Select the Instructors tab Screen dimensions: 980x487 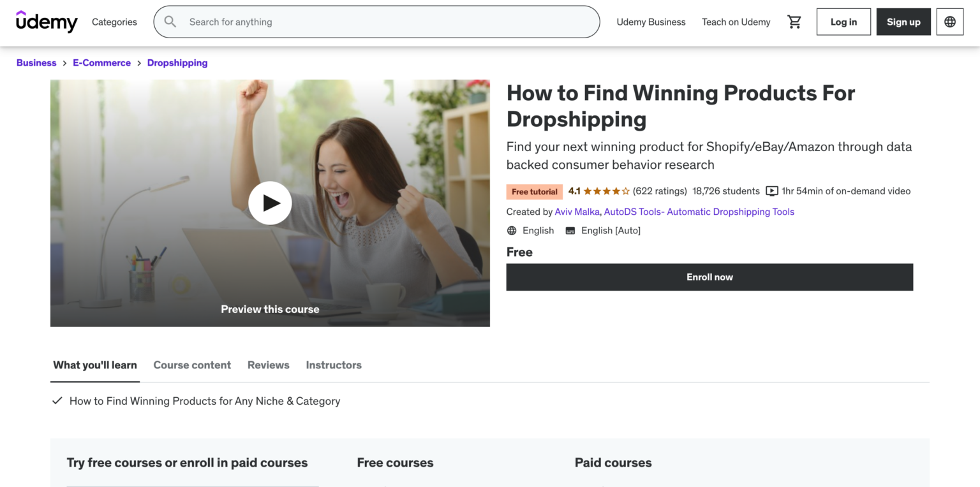click(x=333, y=365)
